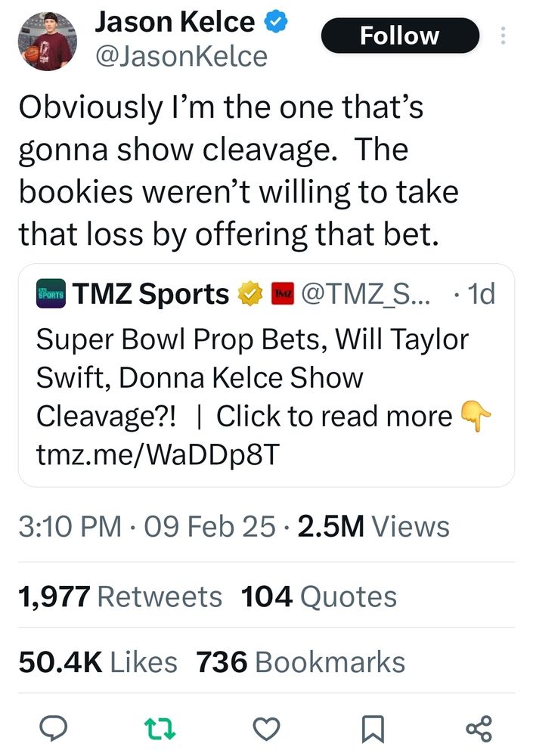This screenshot has width=533, height=756.
Task: Click the @JasonKelce handle
Action: coord(179,56)
